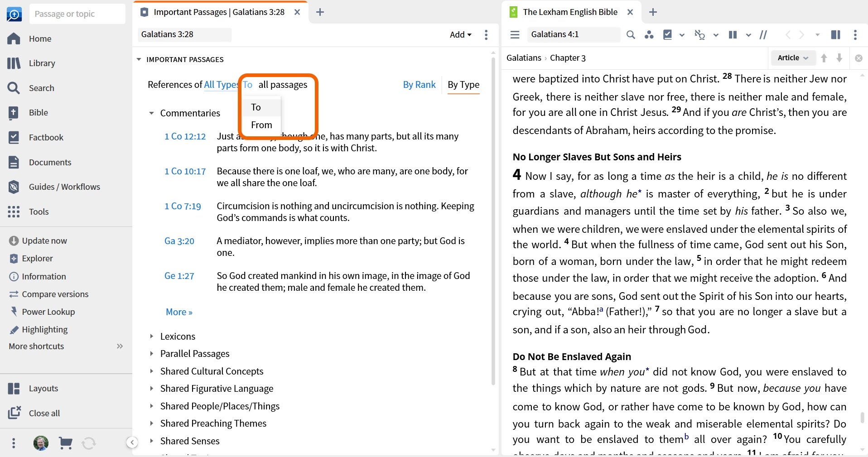The width and height of the screenshot is (868, 457).
Task: Choose 'From' in the direction dropdown
Action: (x=261, y=125)
